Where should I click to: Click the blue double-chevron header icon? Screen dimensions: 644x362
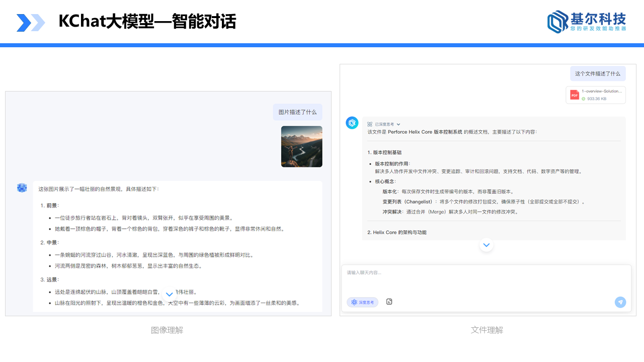coord(31,22)
